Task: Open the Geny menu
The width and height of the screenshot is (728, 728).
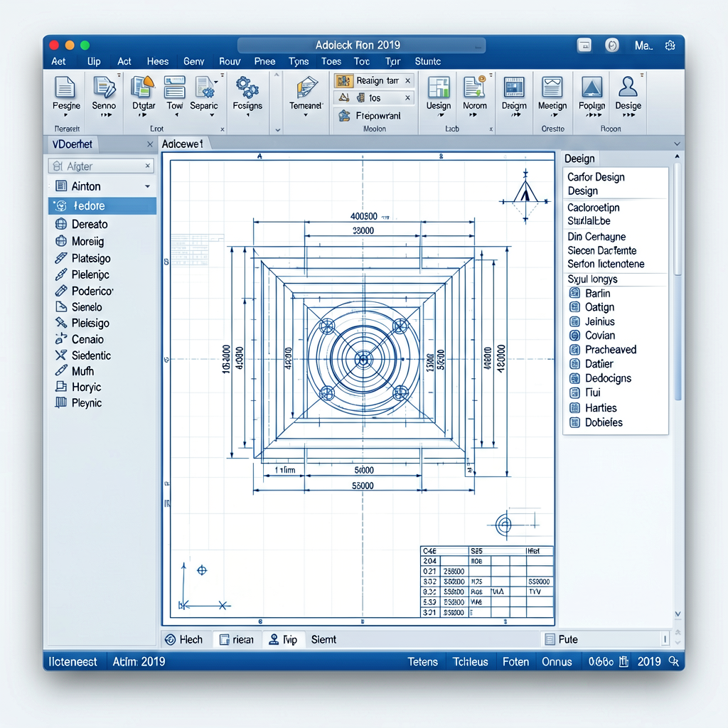Action: [x=193, y=61]
